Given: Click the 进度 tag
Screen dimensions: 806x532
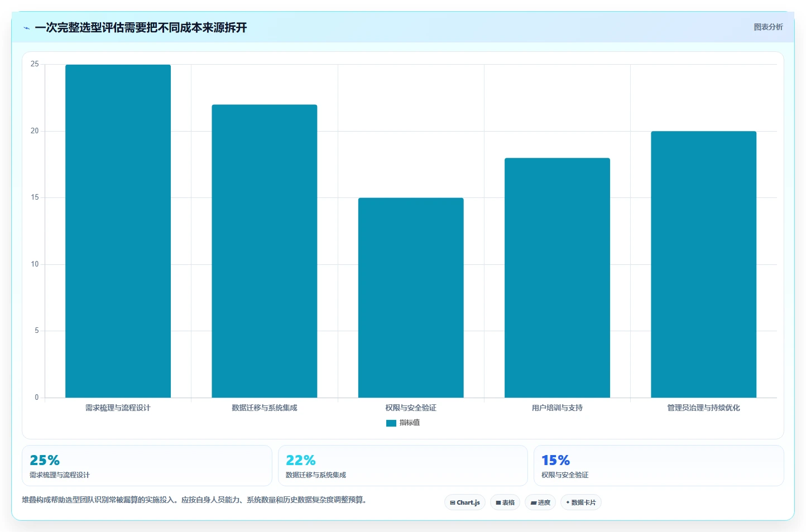Looking at the screenshot, I should (540, 502).
